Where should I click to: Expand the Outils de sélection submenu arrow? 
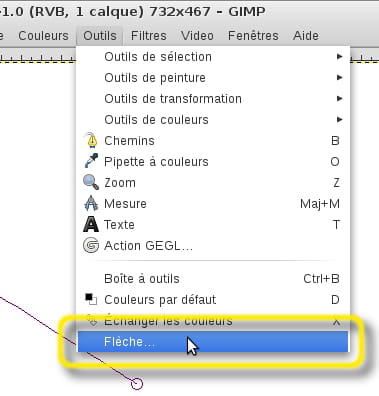click(x=339, y=57)
